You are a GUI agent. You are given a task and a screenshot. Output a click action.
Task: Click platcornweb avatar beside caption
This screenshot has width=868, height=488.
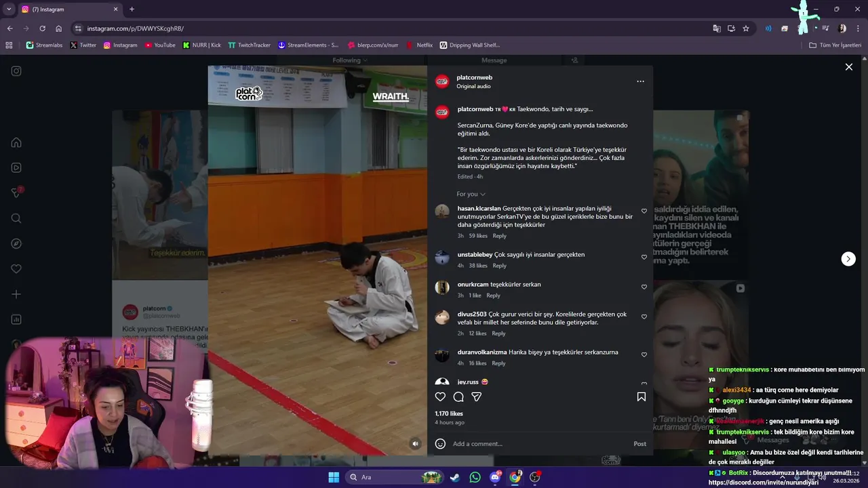(442, 112)
